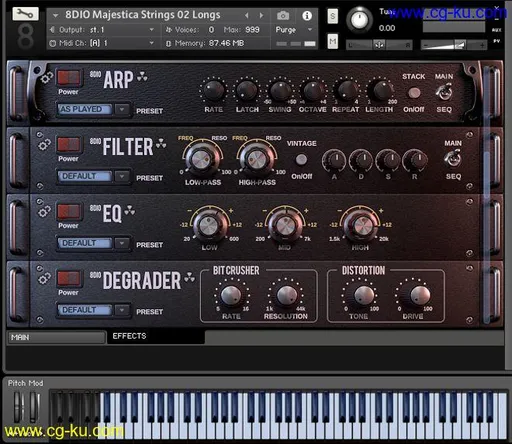Image resolution: width=512 pixels, height=444 pixels.
Task: Click the AS PLAYED preset field
Action: (85, 109)
